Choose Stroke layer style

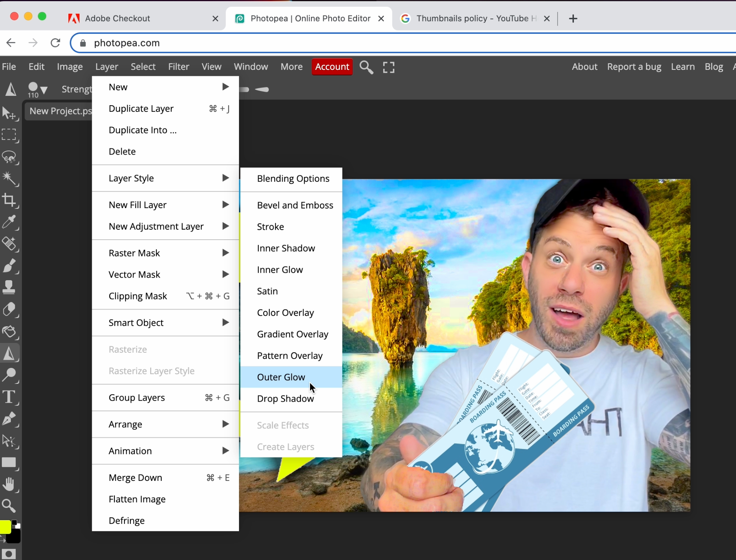click(x=291, y=227)
